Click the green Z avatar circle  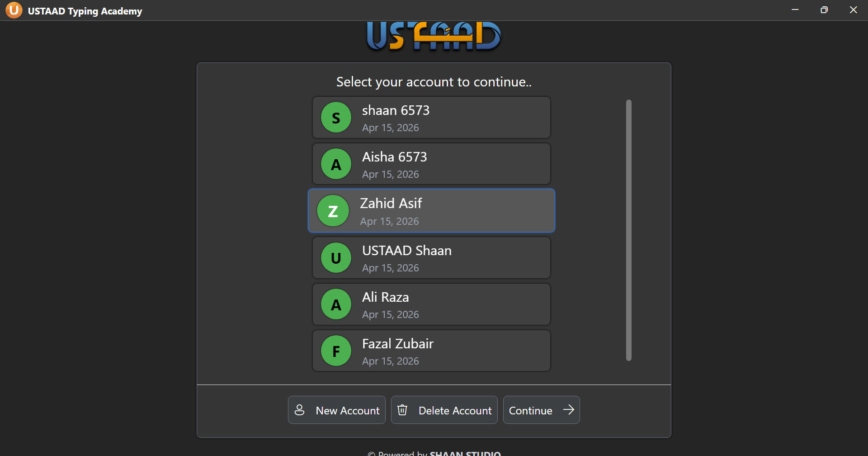tap(333, 211)
